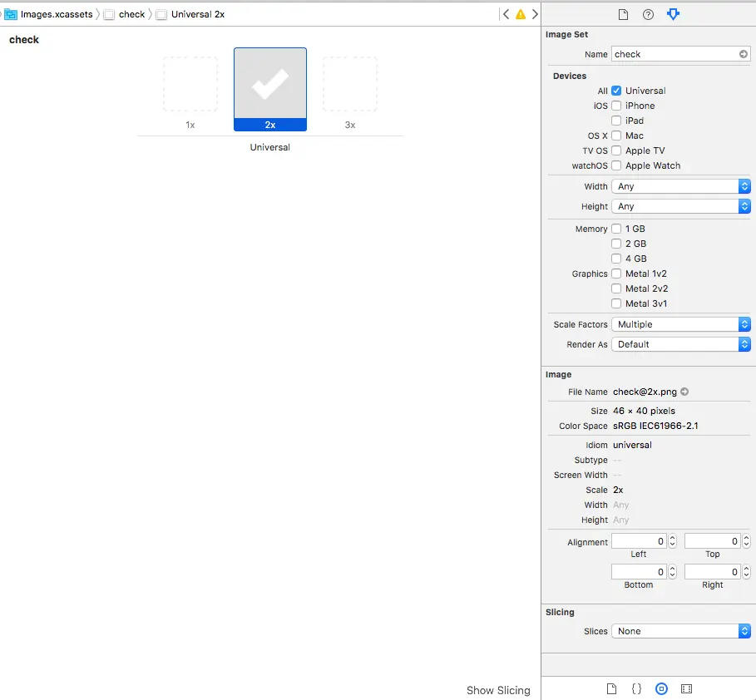The image size is (756, 700).
Task: Click the Top alignment field
Action: pos(712,541)
